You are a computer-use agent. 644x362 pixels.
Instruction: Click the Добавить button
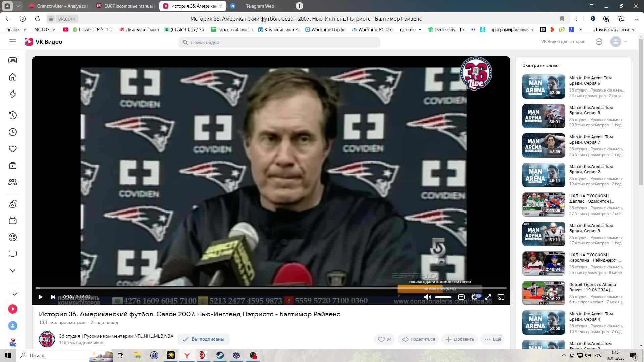[460, 339]
